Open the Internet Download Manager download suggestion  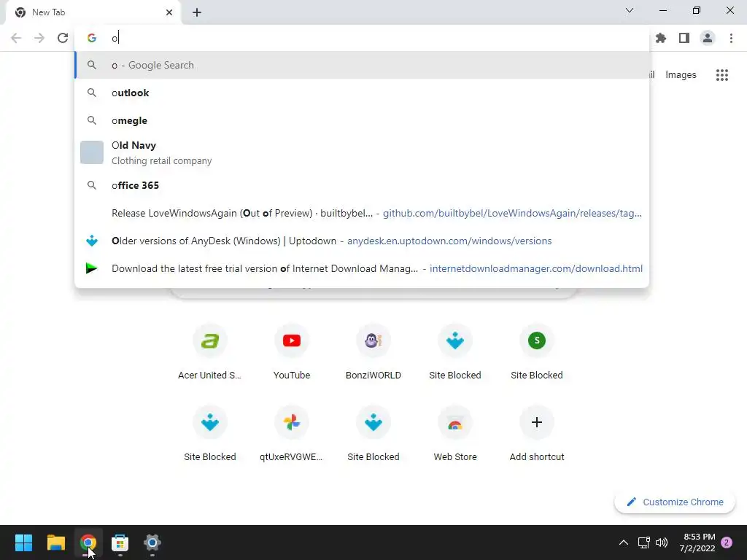362,268
